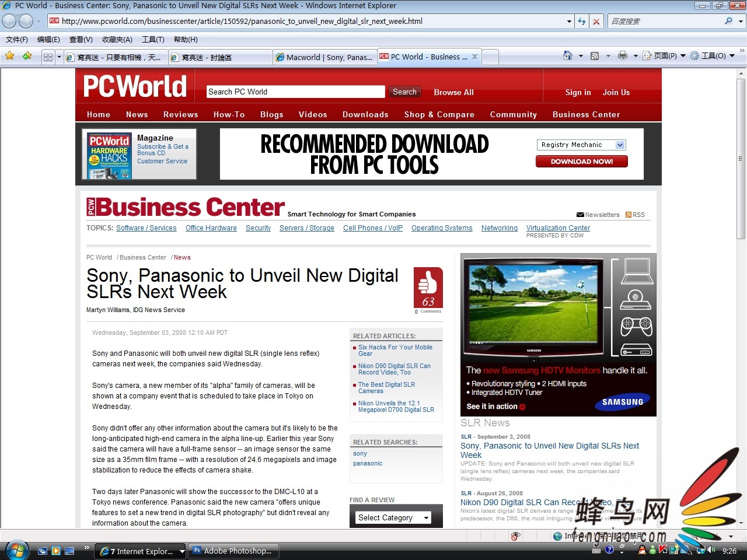Close the PC World - Business tab
The height and width of the screenshot is (560, 747).
[474, 57]
